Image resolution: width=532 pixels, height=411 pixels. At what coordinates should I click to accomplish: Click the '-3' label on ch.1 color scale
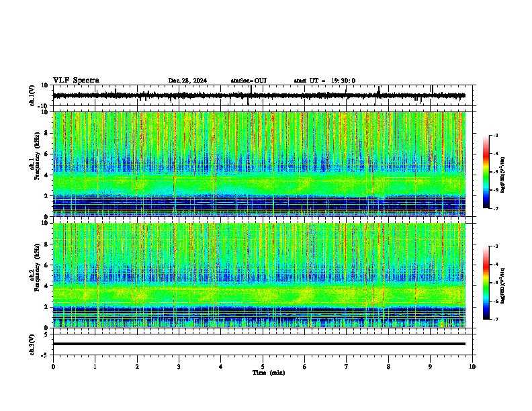click(x=496, y=136)
